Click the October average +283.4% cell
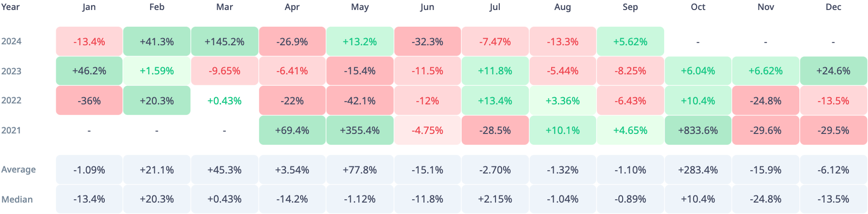This screenshot has width=868, height=214. click(x=698, y=170)
